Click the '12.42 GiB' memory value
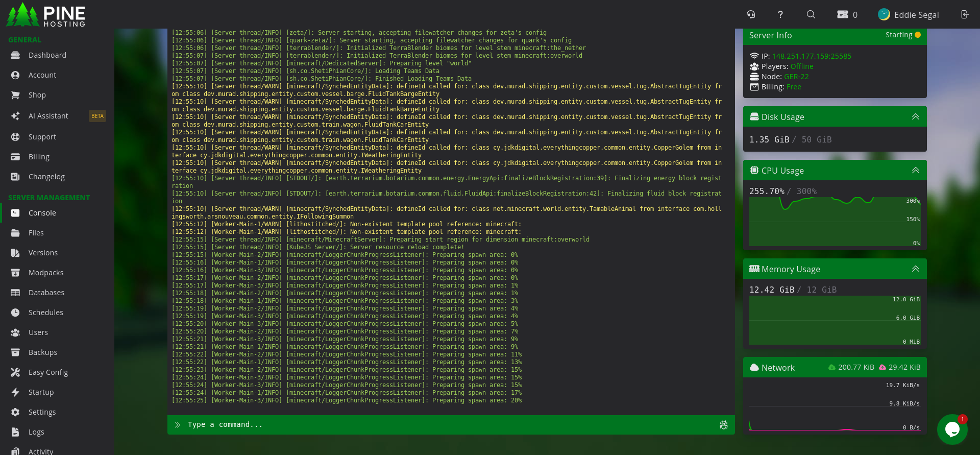 pyautogui.click(x=772, y=290)
